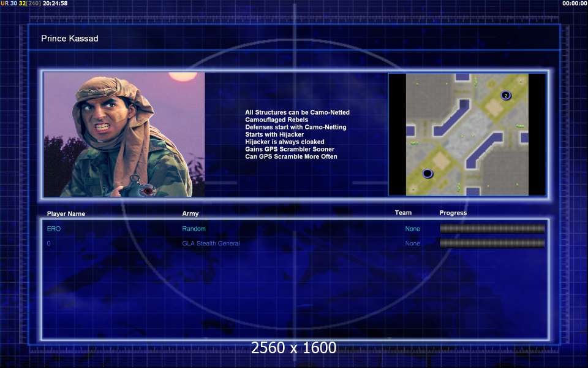Click the GLA Stealth General army entry
Image resolution: width=588 pixels, height=368 pixels.
(x=211, y=243)
